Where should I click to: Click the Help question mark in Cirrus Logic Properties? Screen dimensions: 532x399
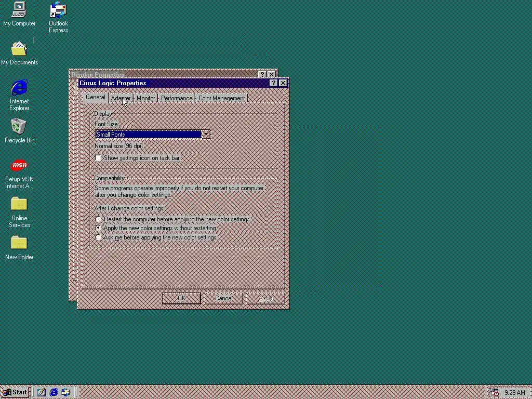point(273,83)
